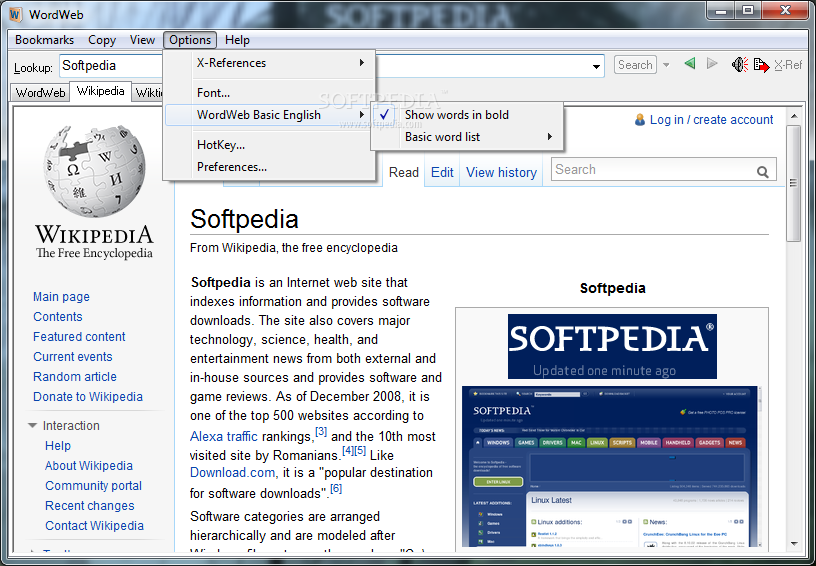
Task: Follow the Alexa traffic article link
Action: (224, 436)
